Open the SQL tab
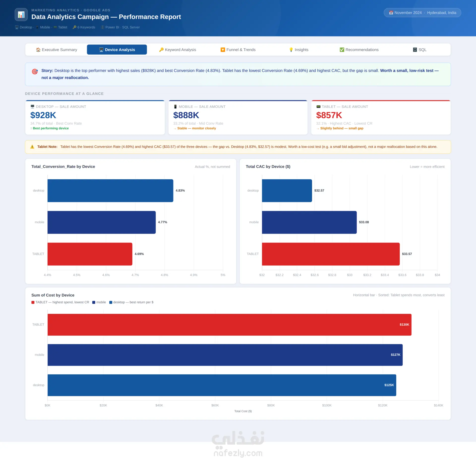Image resolution: width=476 pixels, height=458 pixels. tap(420, 50)
